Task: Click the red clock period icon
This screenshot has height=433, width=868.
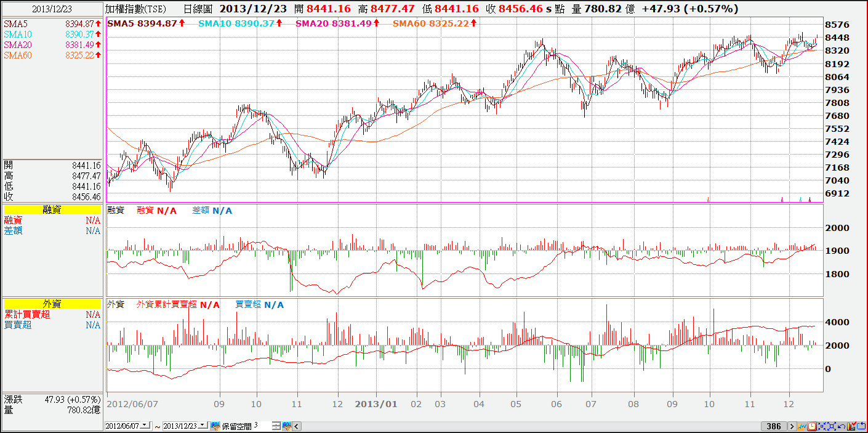Action: pyautogui.click(x=812, y=426)
